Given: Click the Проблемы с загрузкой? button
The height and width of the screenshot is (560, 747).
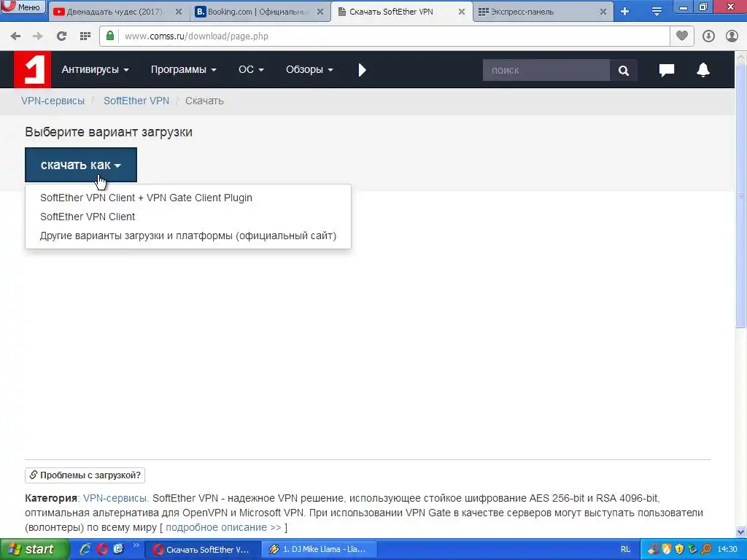Looking at the screenshot, I should pyautogui.click(x=85, y=475).
